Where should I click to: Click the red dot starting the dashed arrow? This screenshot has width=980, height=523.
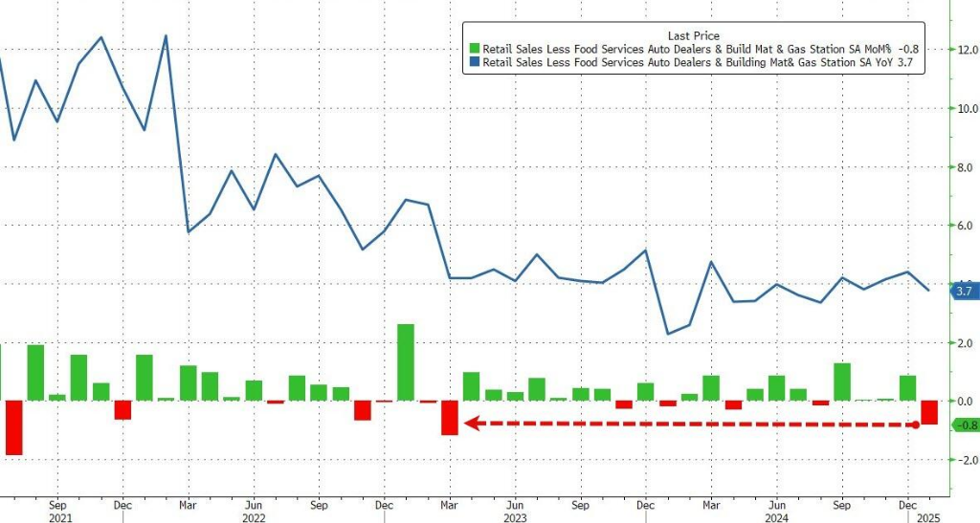[x=916, y=424]
